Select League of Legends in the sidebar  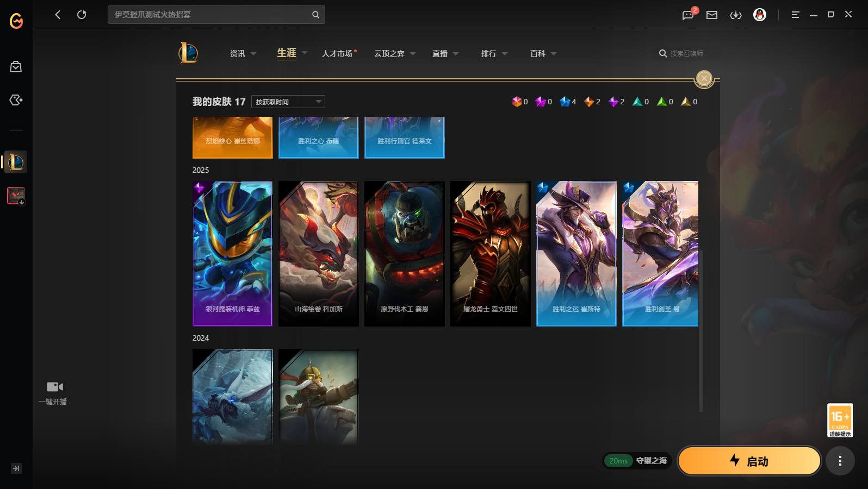click(16, 162)
